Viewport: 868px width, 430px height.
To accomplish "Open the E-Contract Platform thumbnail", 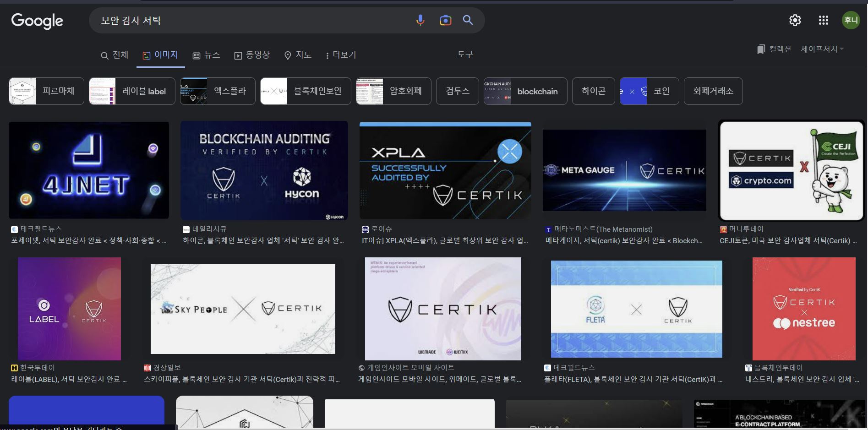I will tap(779, 414).
